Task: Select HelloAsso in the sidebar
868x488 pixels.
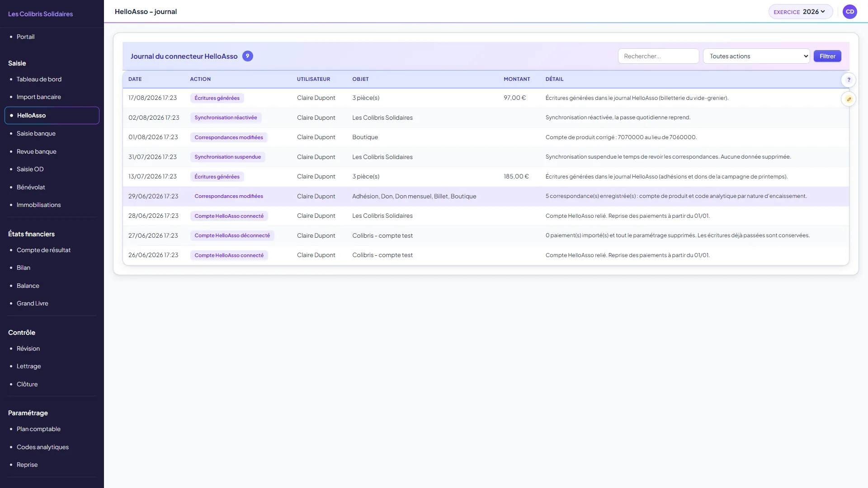Action: point(52,115)
